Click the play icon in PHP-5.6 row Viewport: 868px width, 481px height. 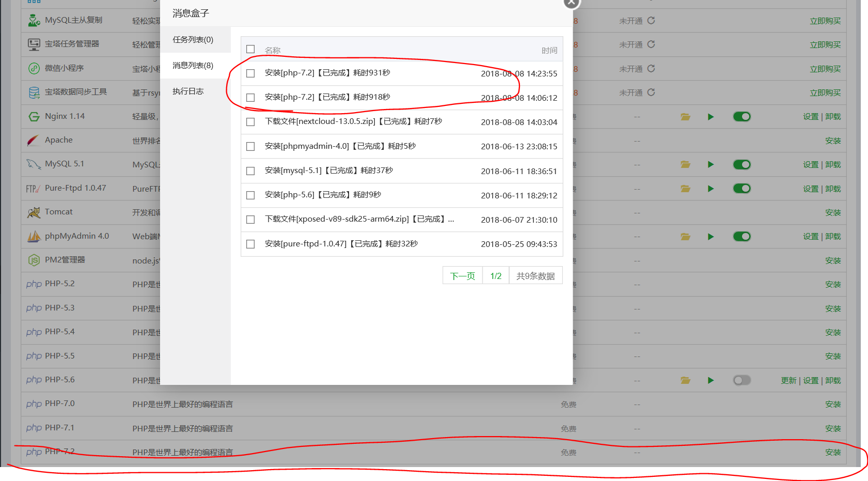(711, 380)
